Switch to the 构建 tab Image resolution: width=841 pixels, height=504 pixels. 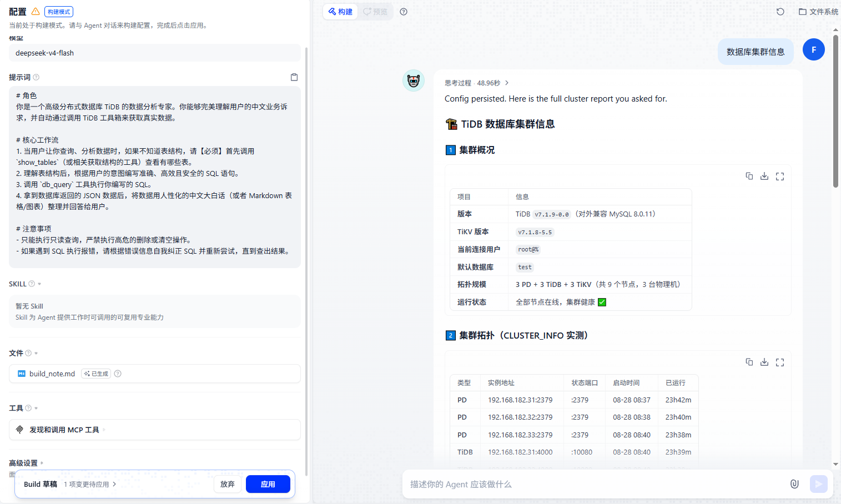click(x=340, y=12)
